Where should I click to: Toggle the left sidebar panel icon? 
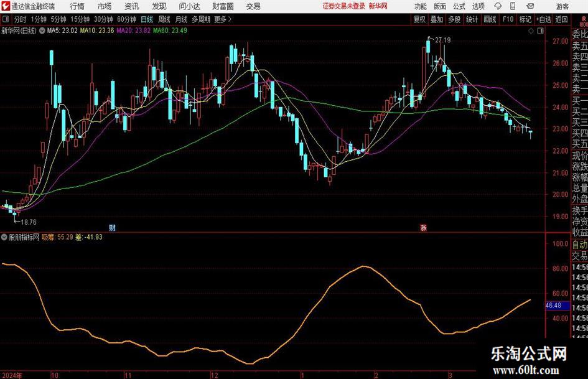(x=6, y=19)
